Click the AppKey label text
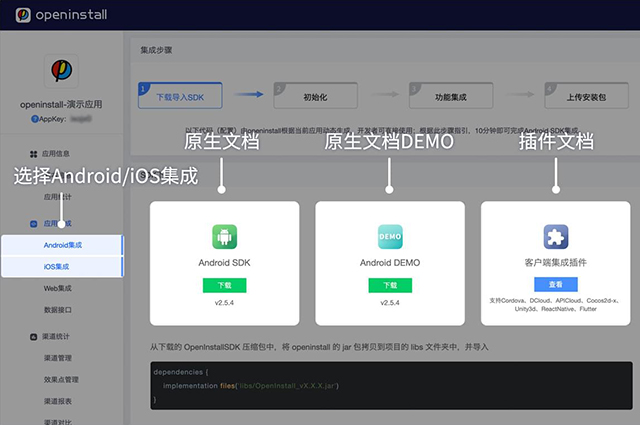 tap(53, 119)
